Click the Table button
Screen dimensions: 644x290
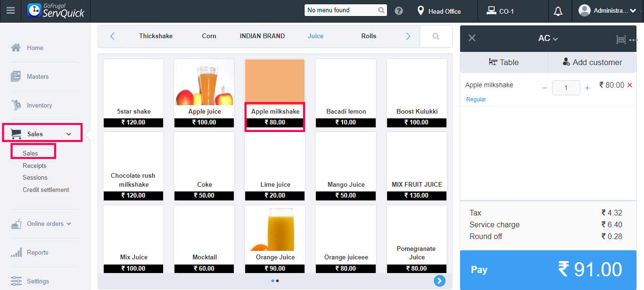coord(504,62)
